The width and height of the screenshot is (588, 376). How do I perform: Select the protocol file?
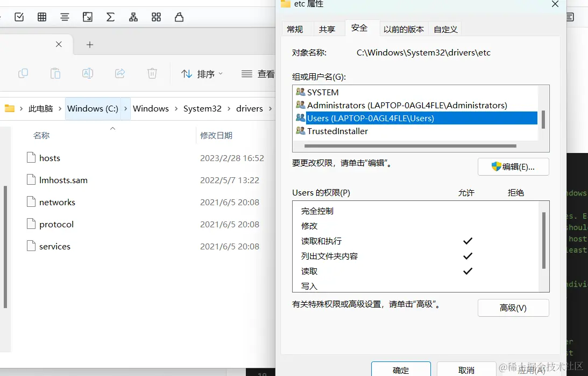tap(56, 225)
